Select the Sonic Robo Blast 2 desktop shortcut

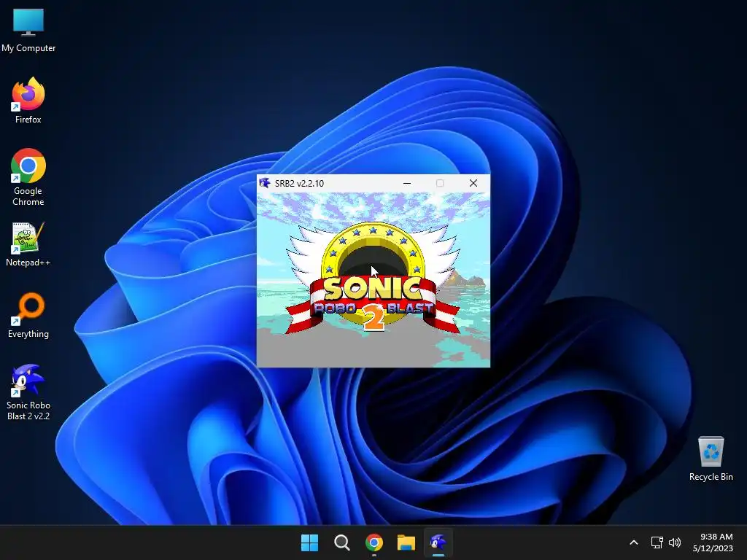(x=28, y=392)
